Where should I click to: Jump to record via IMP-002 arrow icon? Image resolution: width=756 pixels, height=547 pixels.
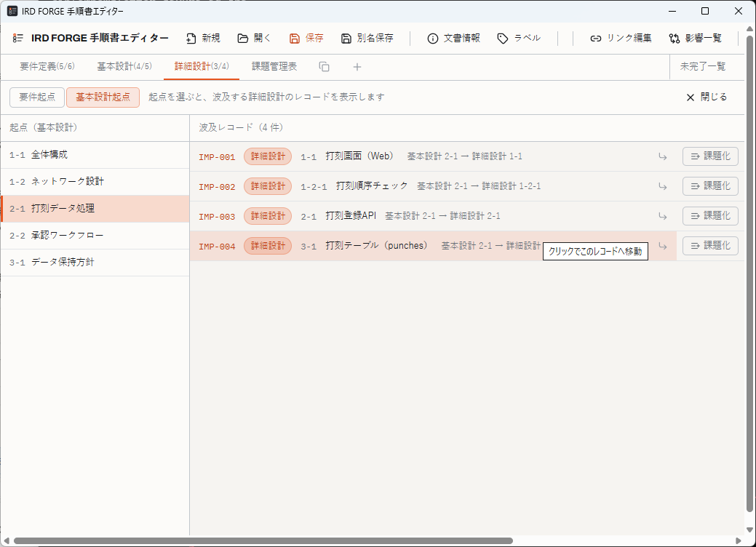663,186
